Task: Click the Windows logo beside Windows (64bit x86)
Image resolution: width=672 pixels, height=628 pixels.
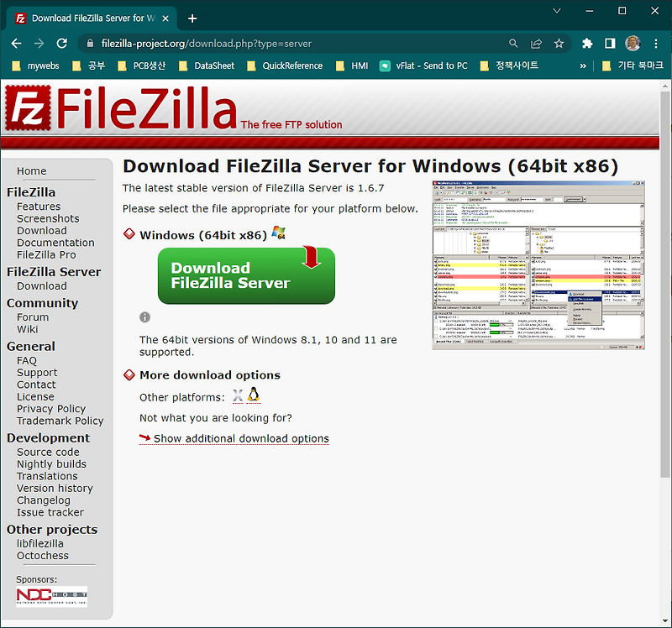Action: pos(278,234)
